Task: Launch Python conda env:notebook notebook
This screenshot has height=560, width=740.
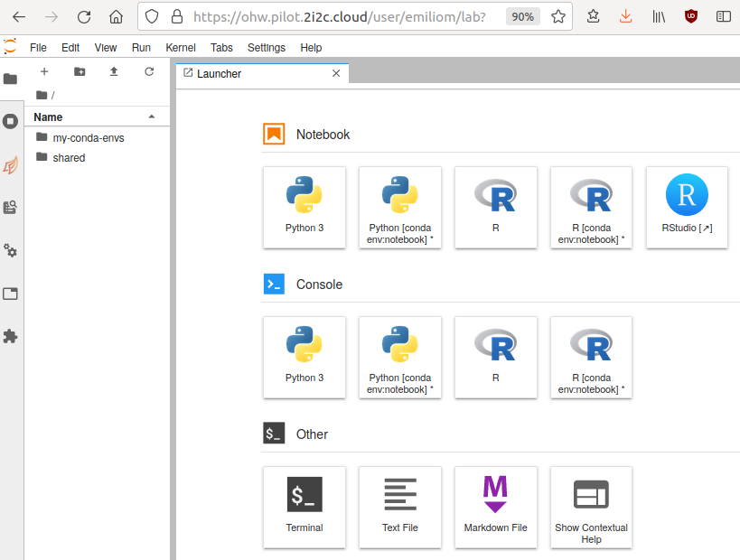Action: [400, 208]
